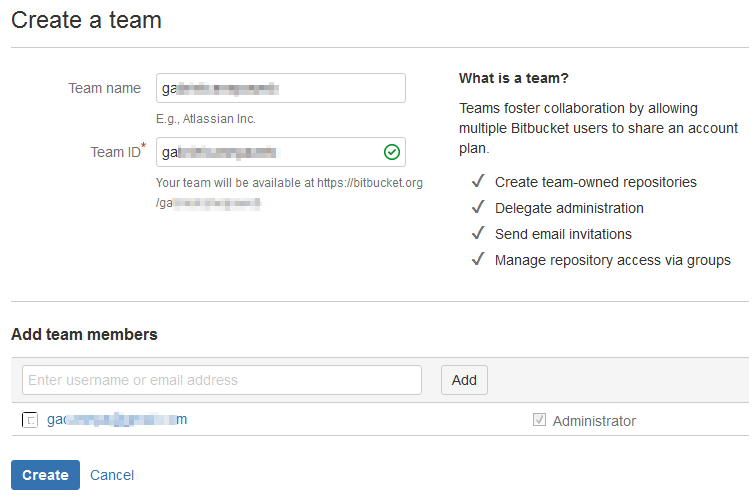Screen dimensions: 754x496
Task: Focus the Team name input field
Action: point(280,88)
